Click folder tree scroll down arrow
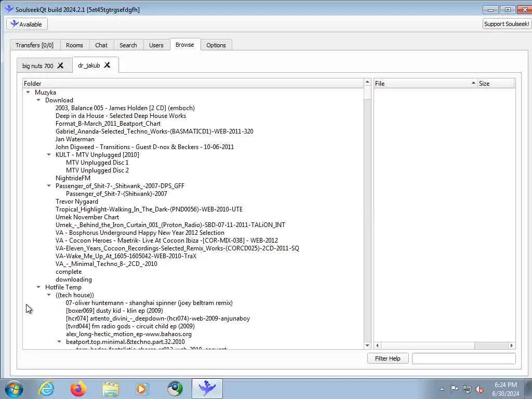The height and width of the screenshot is (399, 532). click(367, 345)
